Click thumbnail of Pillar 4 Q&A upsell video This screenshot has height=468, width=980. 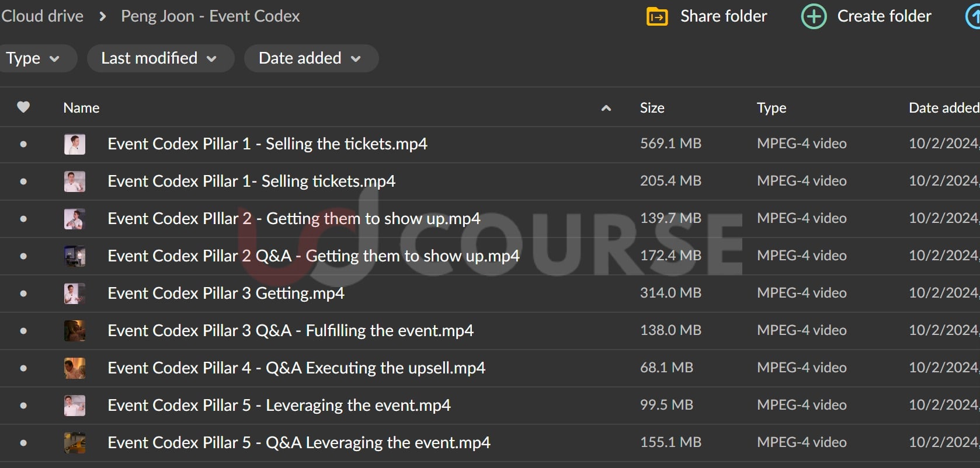75,368
